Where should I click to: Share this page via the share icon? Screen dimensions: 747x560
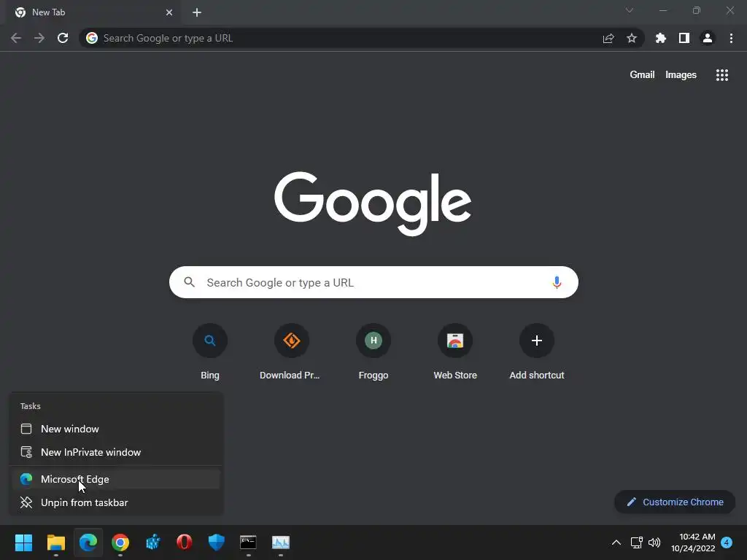(608, 38)
